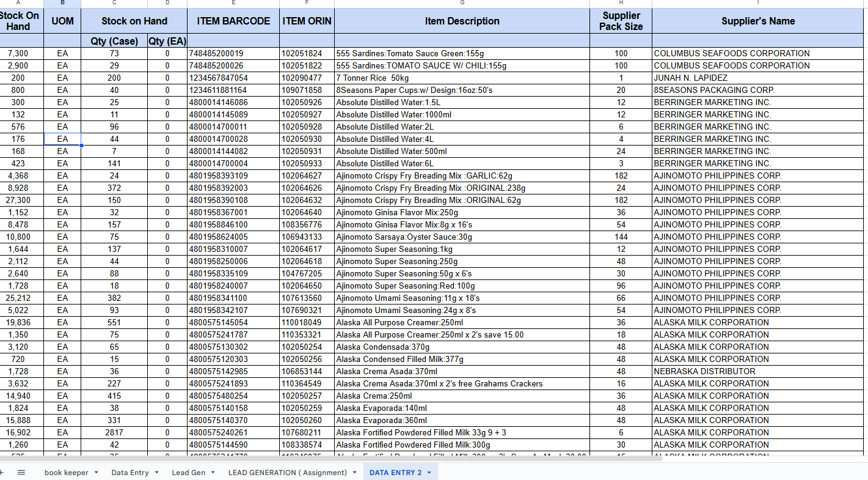This screenshot has width=868, height=480.
Task: Select column E header
Action: pyautogui.click(x=233, y=4)
